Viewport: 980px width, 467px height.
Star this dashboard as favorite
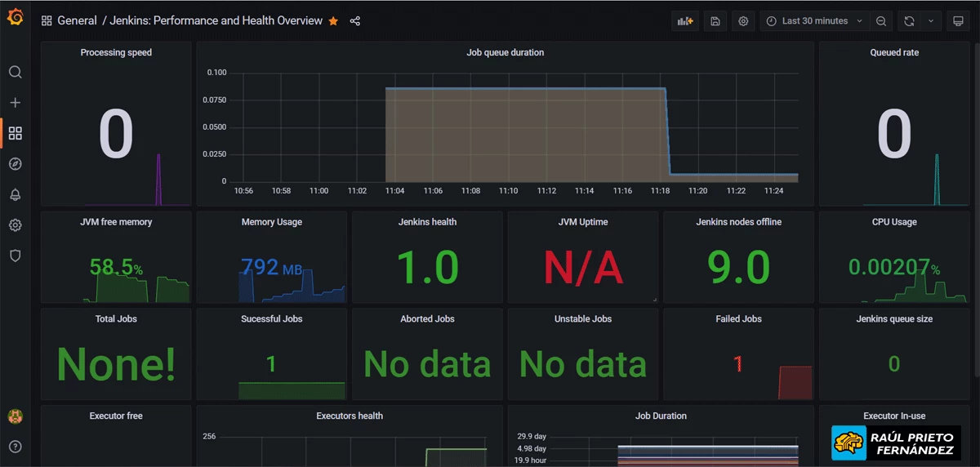click(x=333, y=21)
